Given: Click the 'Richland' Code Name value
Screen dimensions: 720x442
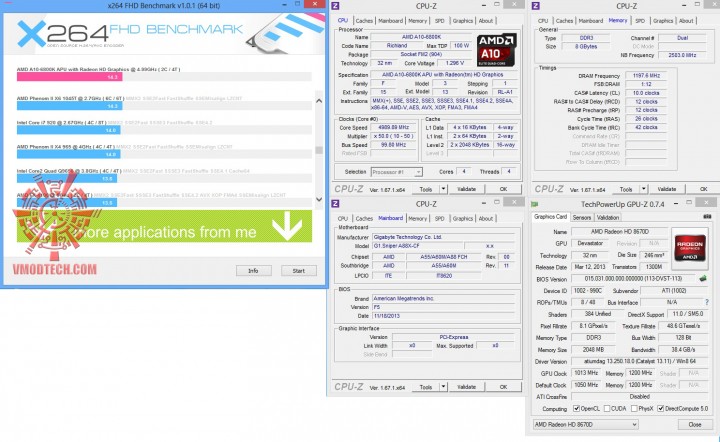Looking at the screenshot, I should click(x=397, y=46).
